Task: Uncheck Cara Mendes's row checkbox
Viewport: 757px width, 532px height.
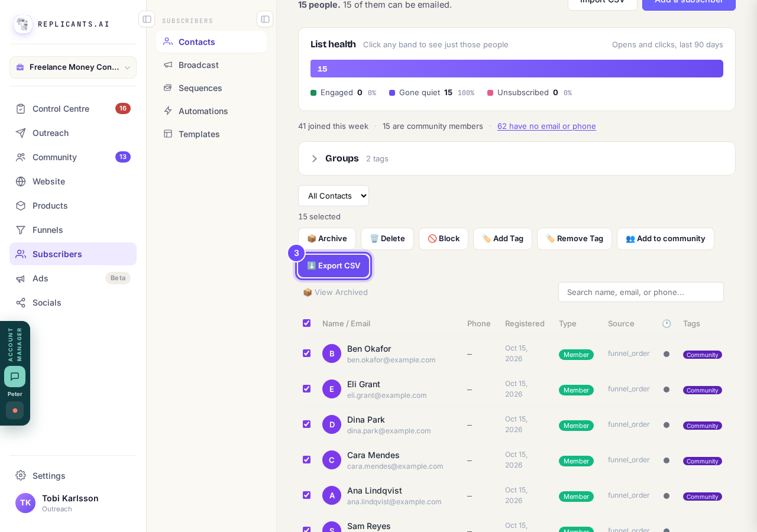Action: point(306,460)
